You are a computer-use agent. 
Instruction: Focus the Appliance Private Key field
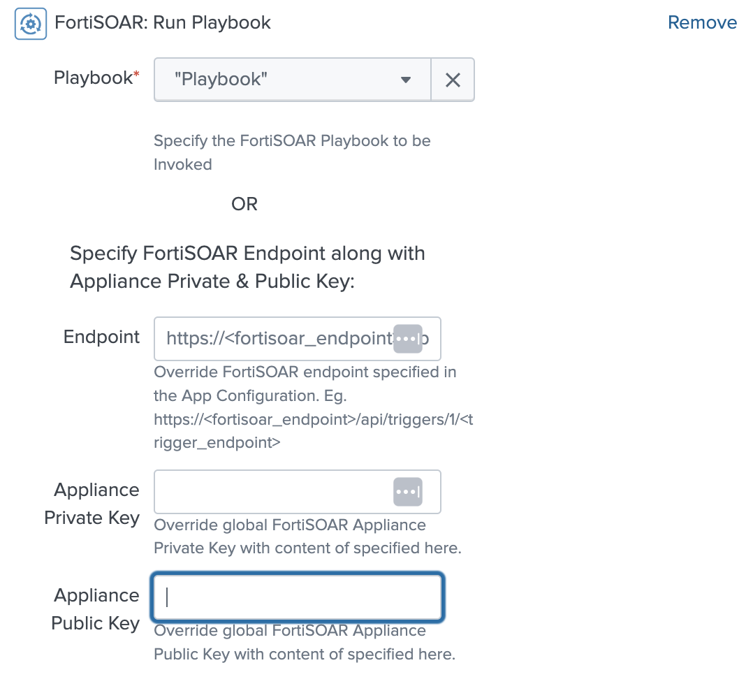tap(272, 492)
